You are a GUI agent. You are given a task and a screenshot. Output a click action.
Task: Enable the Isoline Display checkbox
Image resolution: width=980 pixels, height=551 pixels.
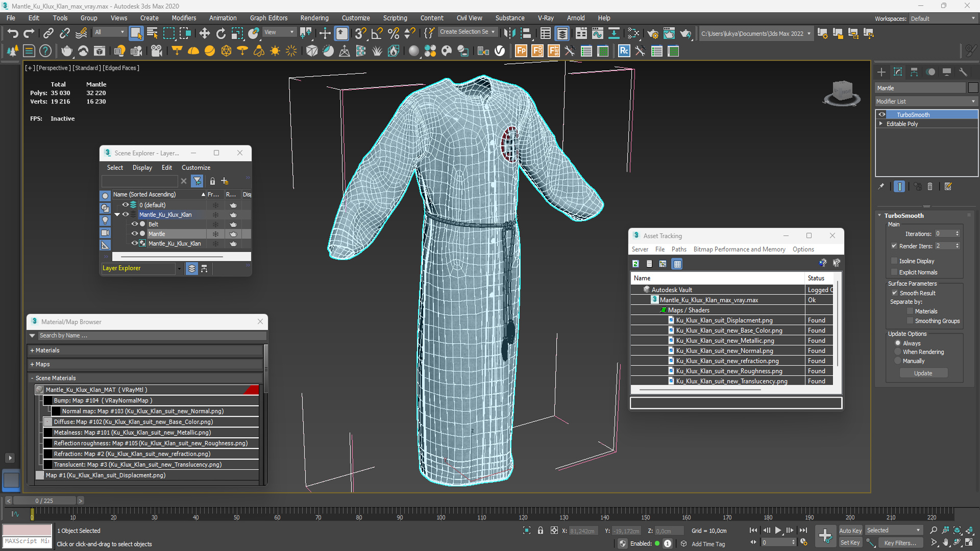(894, 261)
